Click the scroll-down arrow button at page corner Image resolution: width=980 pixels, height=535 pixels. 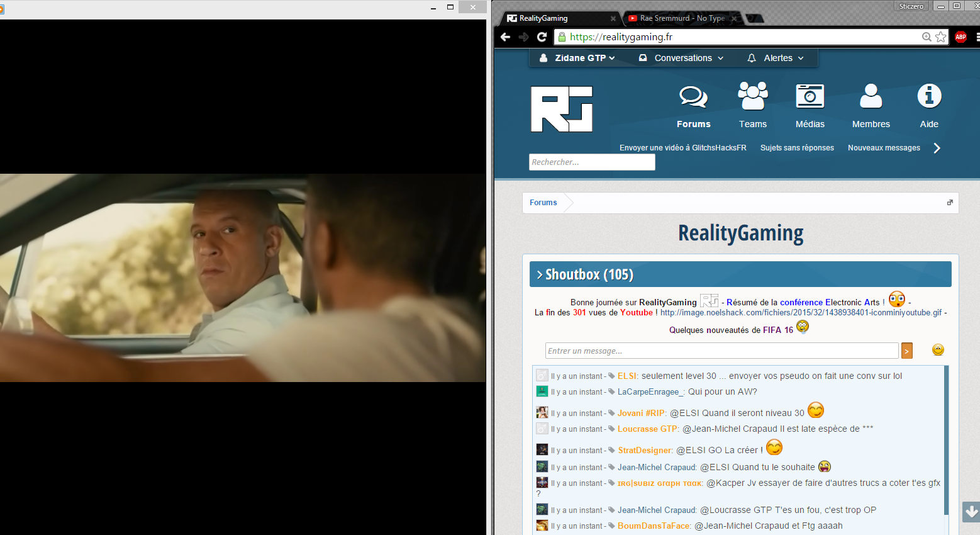971,512
